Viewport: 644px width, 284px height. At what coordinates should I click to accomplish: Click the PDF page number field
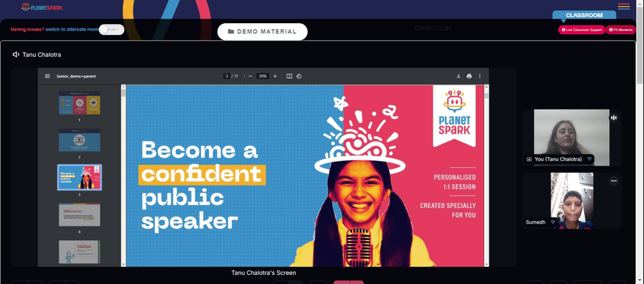226,76
